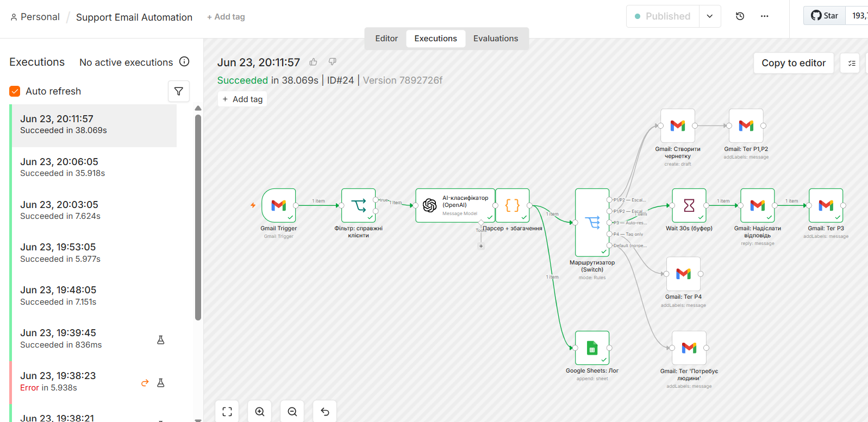Click the Gmail Trigger node icon

coord(279,205)
